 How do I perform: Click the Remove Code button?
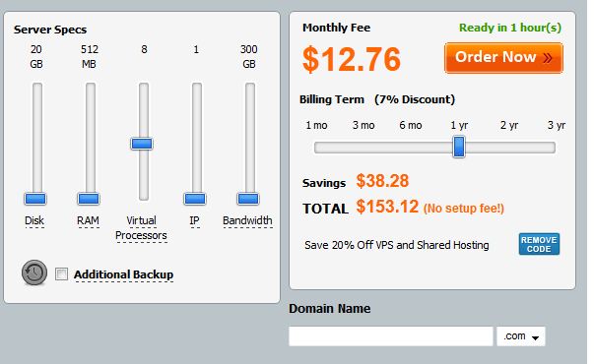pos(539,244)
